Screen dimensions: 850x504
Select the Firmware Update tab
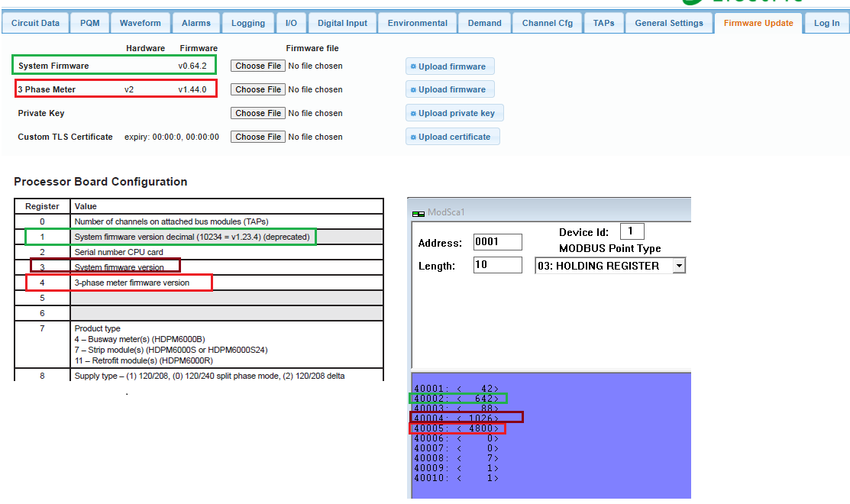click(758, 23)
